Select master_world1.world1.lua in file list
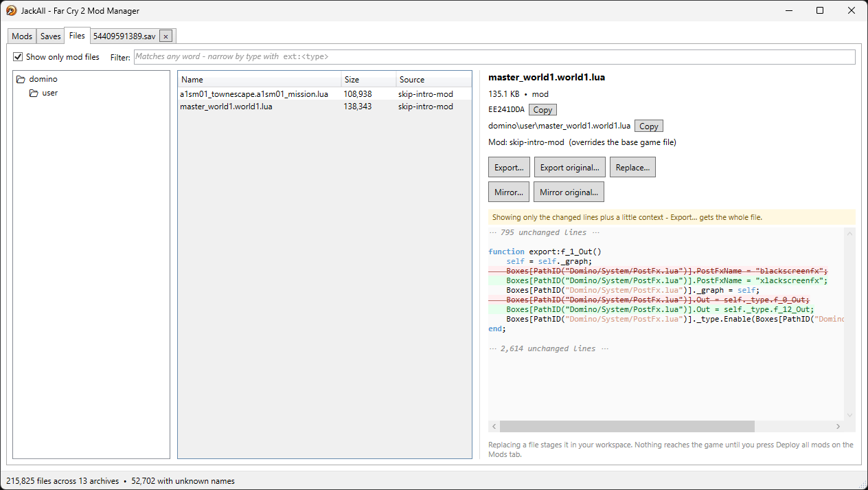This screenshot has height=490, width=868. point(325,107)
